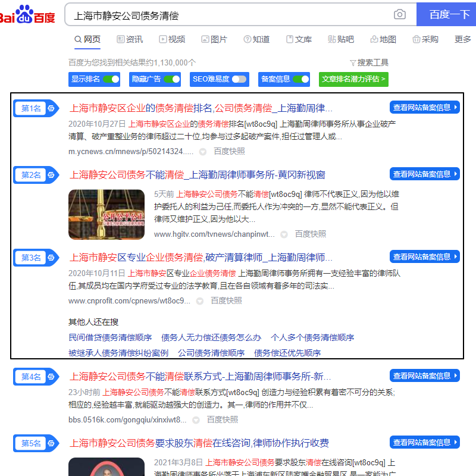Search related query 被继承人债务清偿纠纷案例
This screenshot has height=476, width=476.
[118, 353]
